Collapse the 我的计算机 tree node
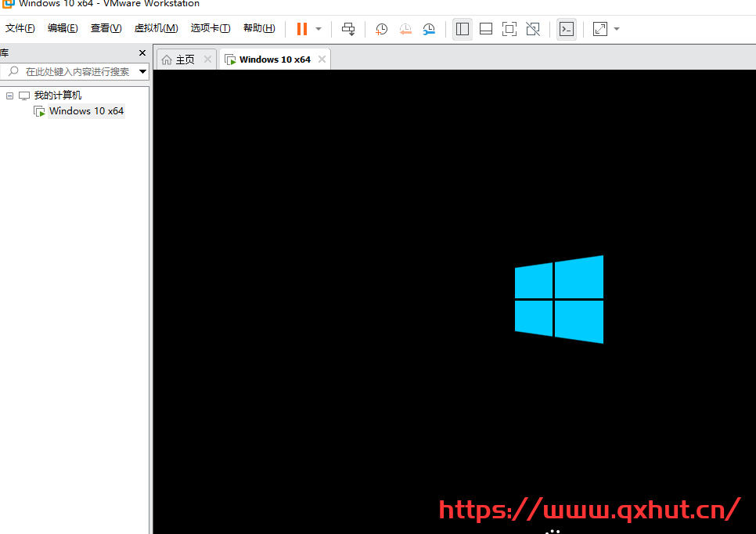This screenshot has width=756, height=534. point(9,96)
